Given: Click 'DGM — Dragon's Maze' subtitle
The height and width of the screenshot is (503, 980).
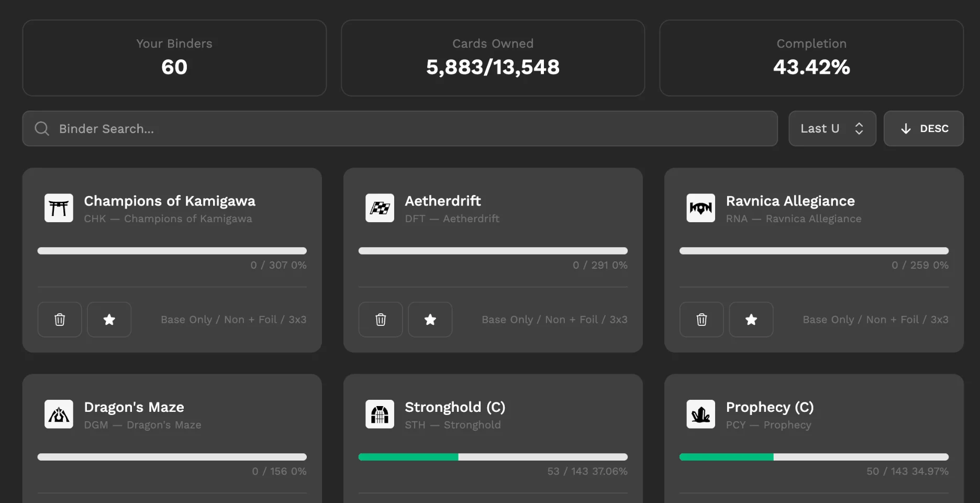Looking at the screenshot, I should click(x=142, y=425).
